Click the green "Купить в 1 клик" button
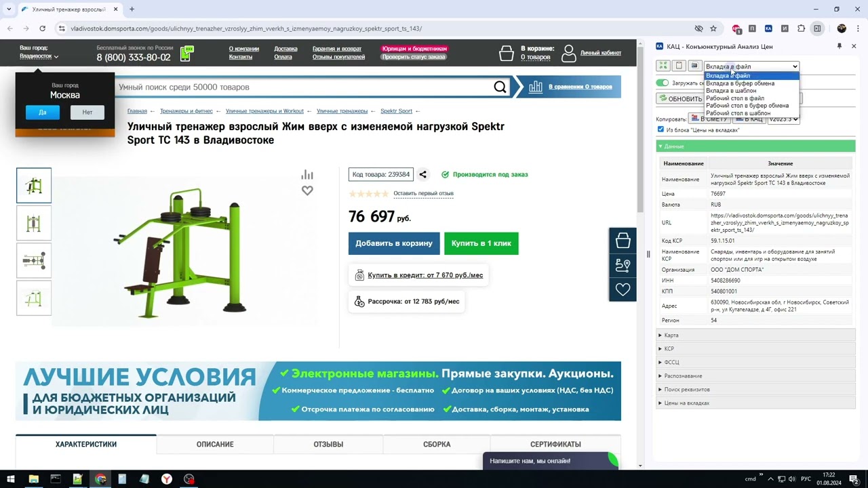The height and width of the screenshot is (488, 868). click(x=481, y=243)
